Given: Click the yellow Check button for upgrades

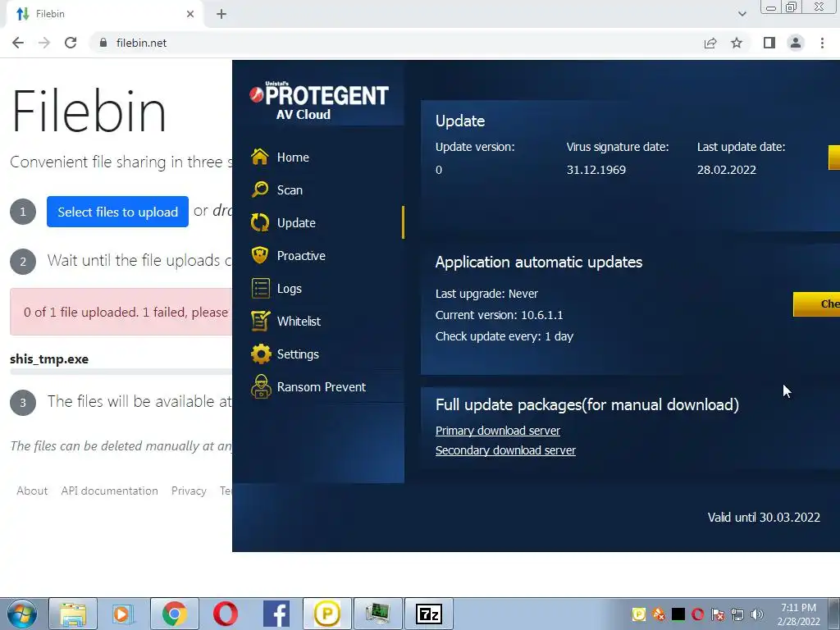Looking at the screenshot, I should coord(816,304).
